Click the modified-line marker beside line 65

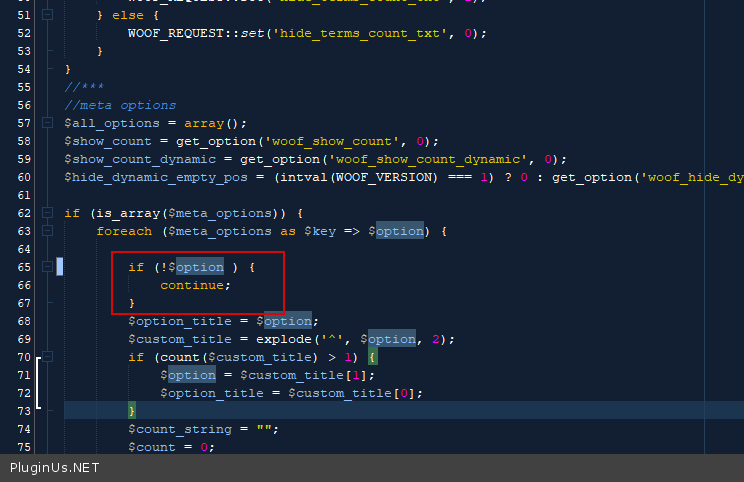60,267
